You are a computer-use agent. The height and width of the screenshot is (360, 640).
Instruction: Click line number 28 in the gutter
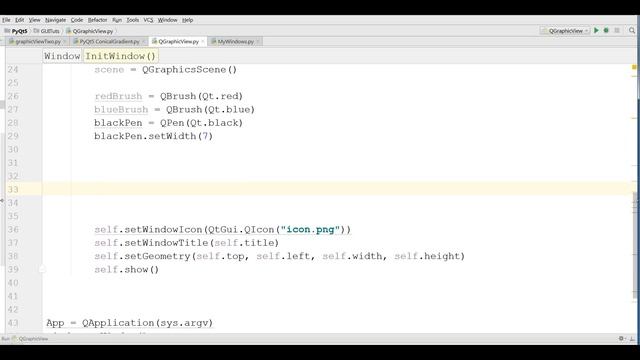pyautogui.click(x=13, y=123)
